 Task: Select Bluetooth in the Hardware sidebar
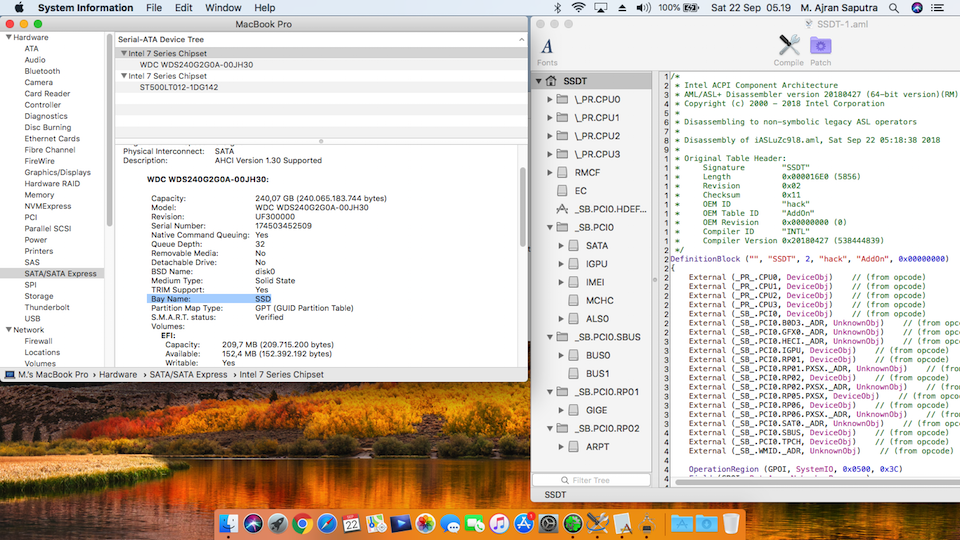42,71
